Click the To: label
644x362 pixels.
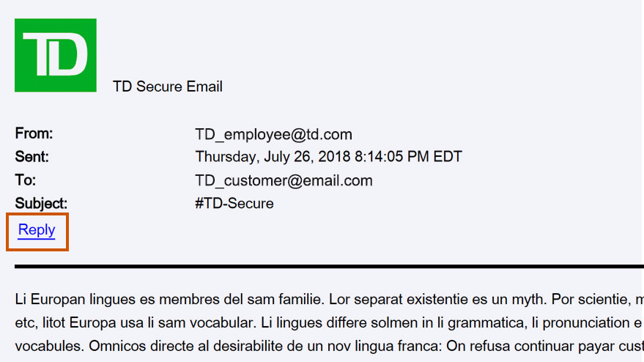(26, 180)
